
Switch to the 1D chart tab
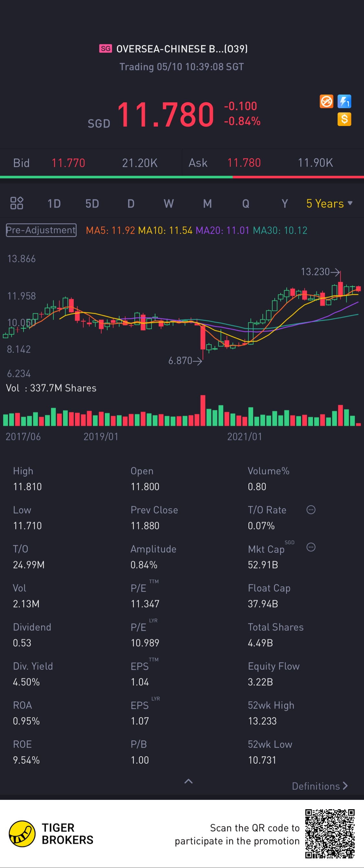tap(54, 204)
